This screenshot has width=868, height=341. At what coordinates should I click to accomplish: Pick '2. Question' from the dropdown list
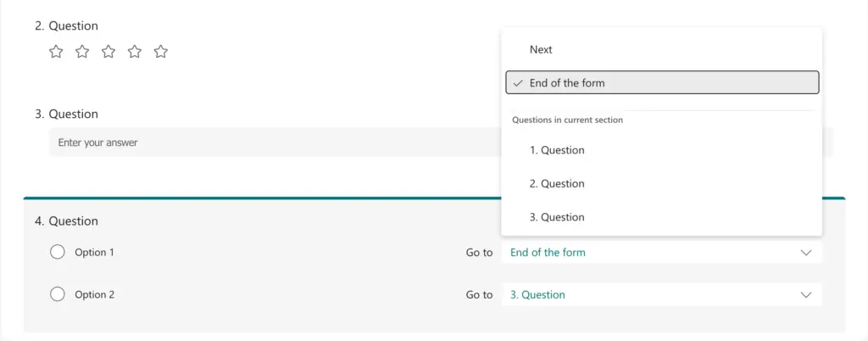[557, 184]
